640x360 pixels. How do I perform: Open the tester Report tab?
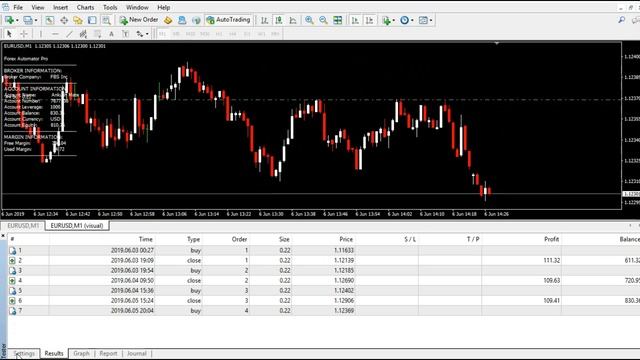click(108, 353)
